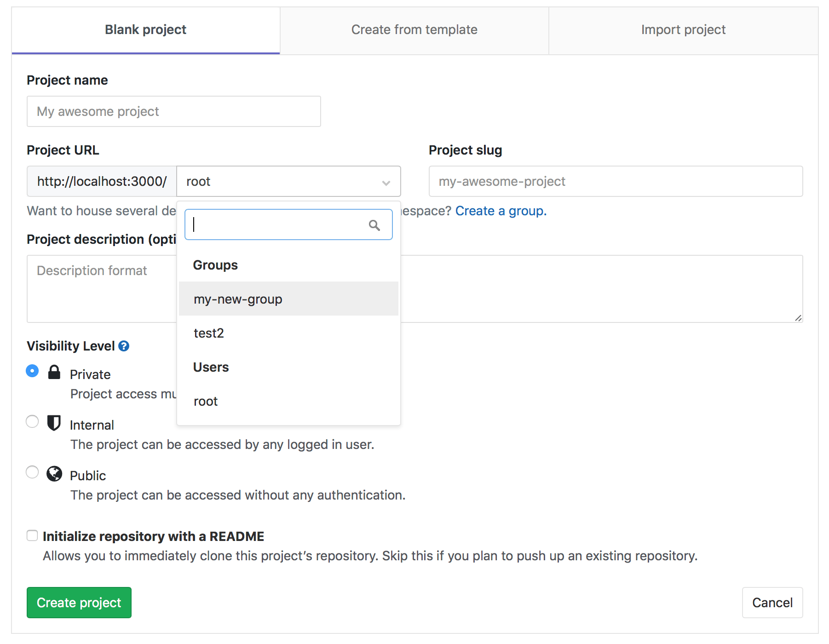Click the Public globe icon
The width and height of the screenshot is (829, 644).
tap(54, 473)
